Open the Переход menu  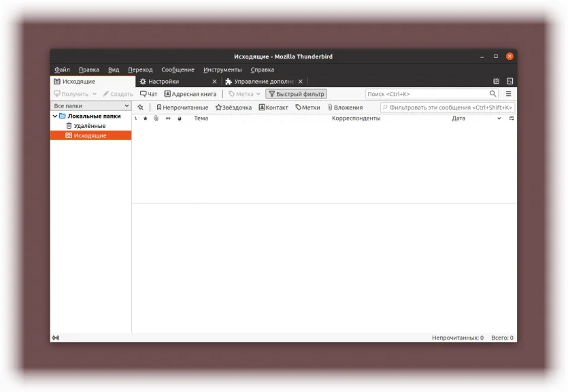pyautogui.click(x=140, y=69)
